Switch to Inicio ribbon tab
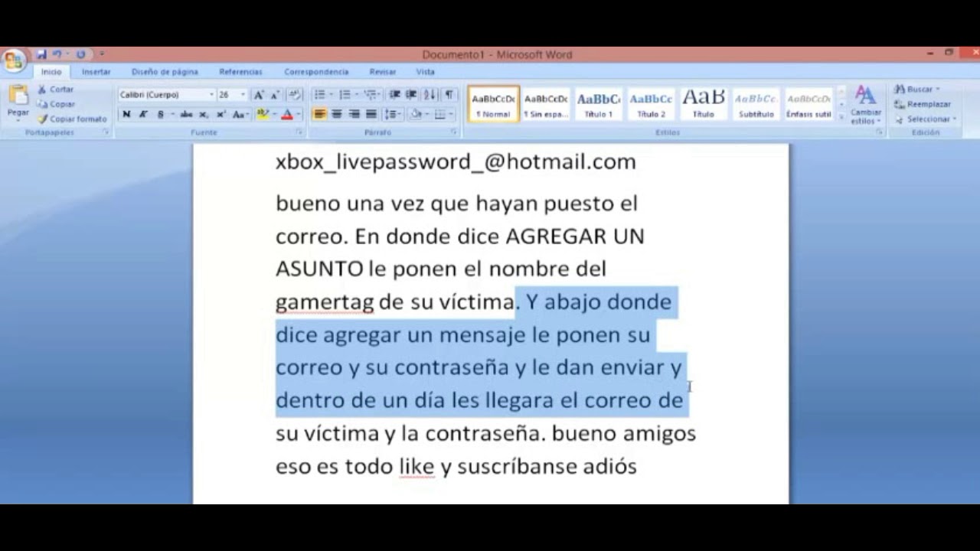Screen dimensions: 980x551 tap(51, 72)
